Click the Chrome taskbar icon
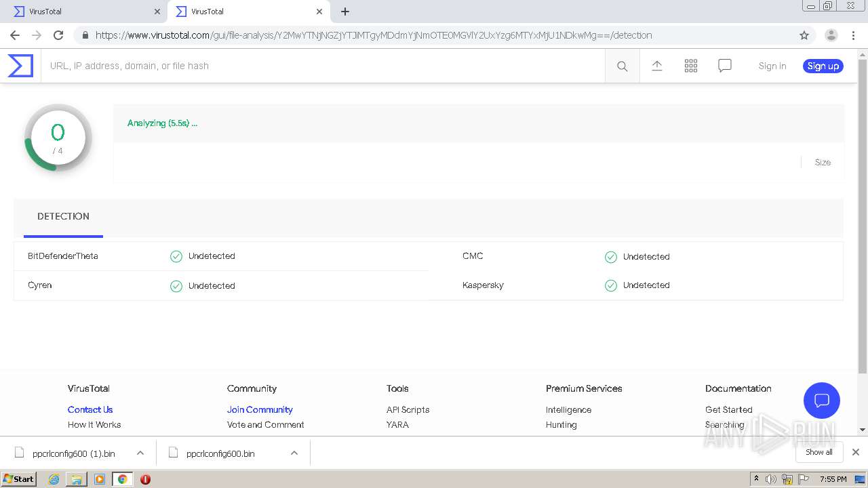 (x=122, y=479)
